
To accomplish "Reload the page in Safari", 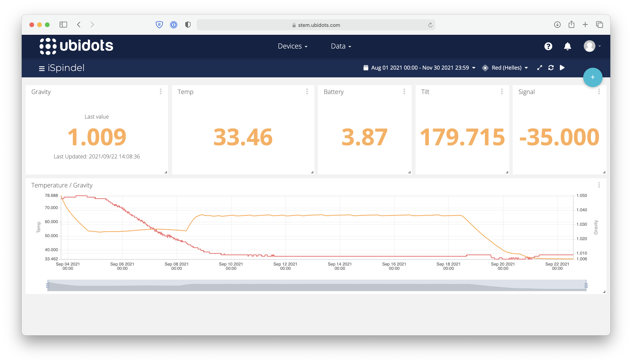I will coord(430,25).
